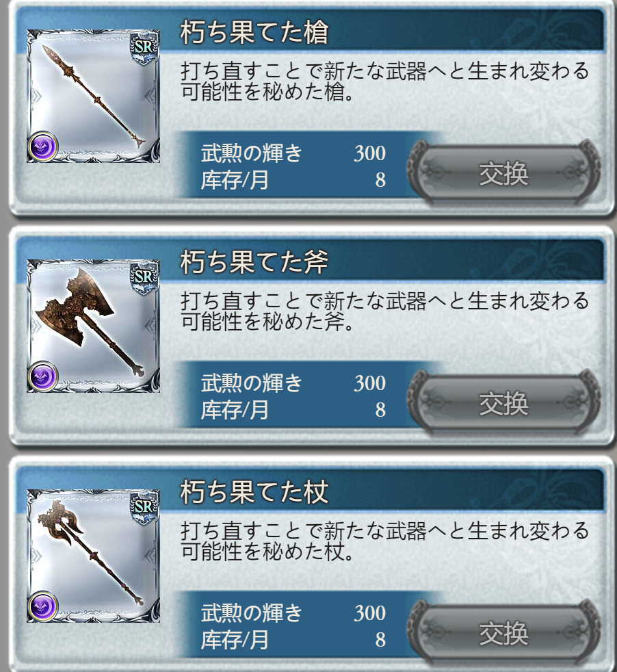Click the 库存/月 stock row for the spear

click(293, 179)
